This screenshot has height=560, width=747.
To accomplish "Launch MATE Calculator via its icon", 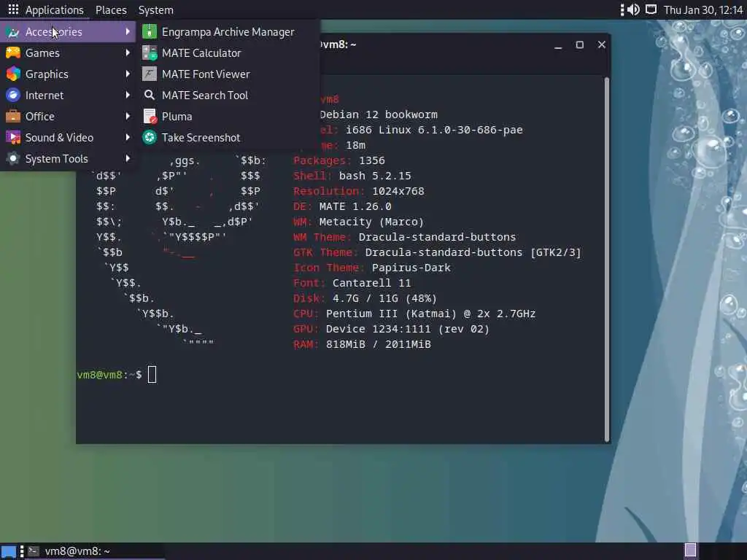I will click(149, 52).
